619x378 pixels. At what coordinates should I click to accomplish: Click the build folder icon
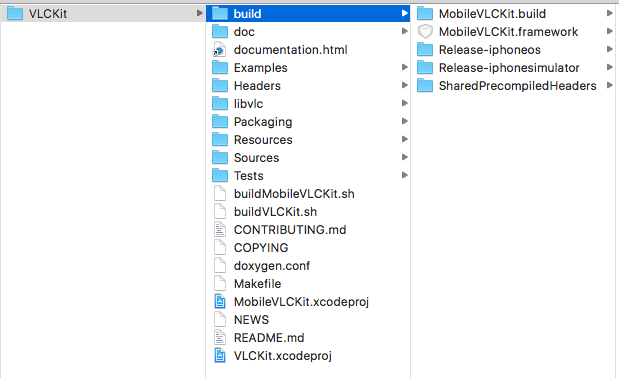pos(220,14)
